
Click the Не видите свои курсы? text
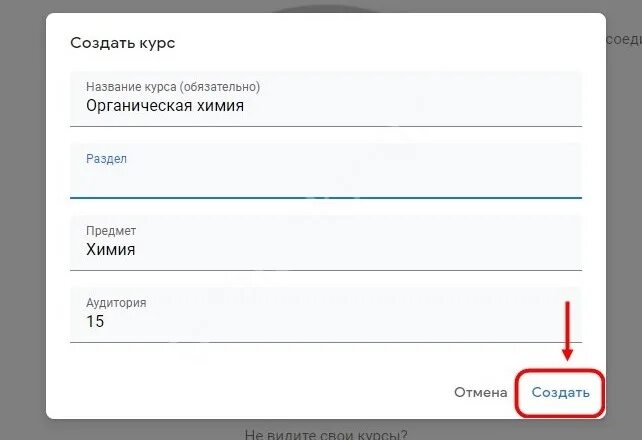click(326, 434)
